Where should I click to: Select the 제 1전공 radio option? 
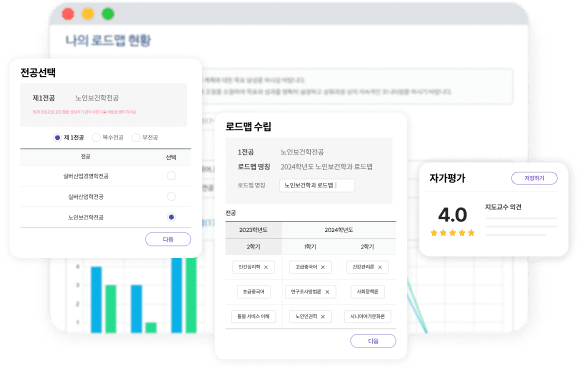click(x=57, y=138)
